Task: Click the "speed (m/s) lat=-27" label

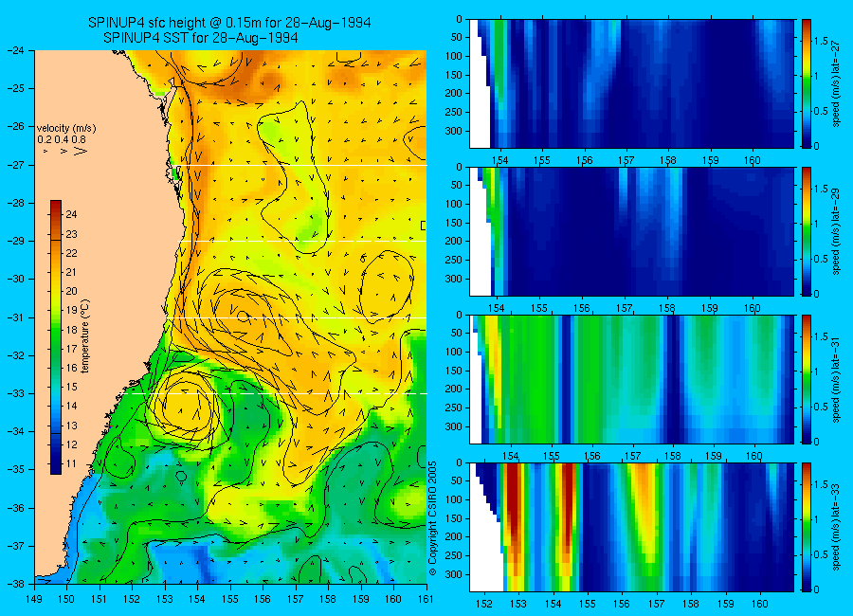Action: click(x=836, y=83)
